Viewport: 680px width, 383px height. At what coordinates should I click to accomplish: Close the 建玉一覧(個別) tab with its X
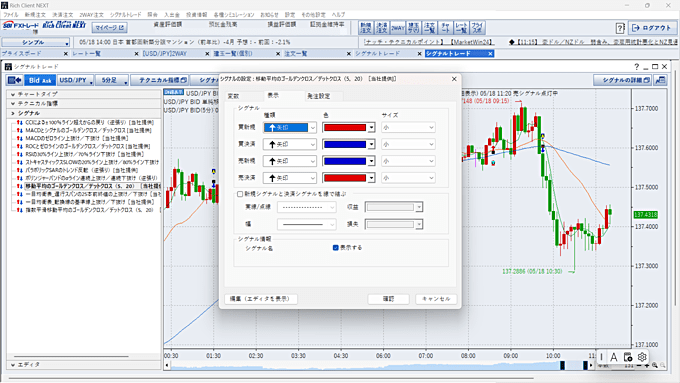click(278, 54)
